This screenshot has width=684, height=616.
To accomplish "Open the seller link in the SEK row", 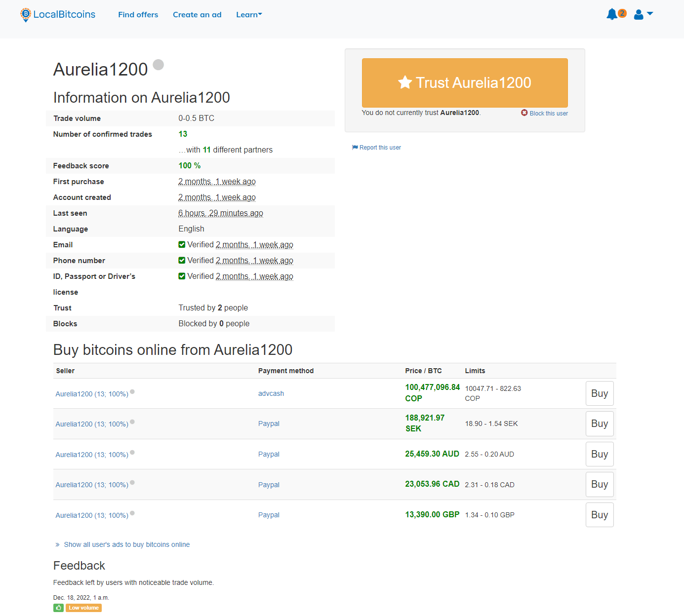I will 92,424.
